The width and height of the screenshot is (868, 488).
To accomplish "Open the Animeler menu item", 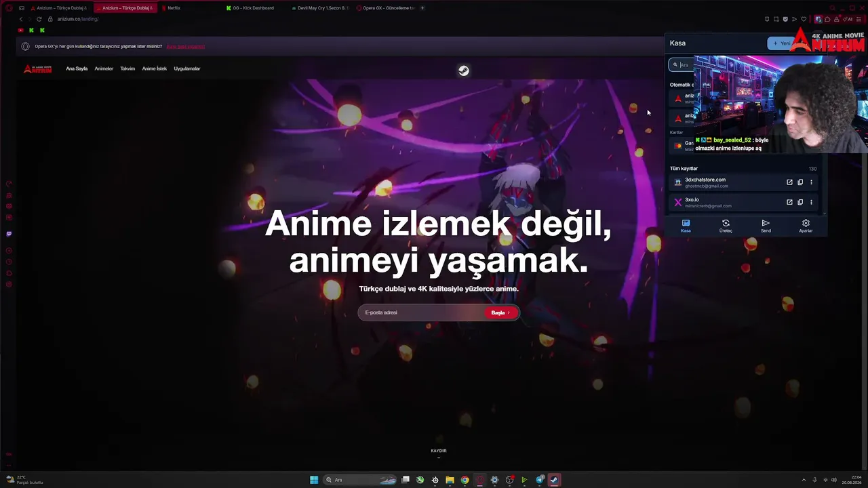I will click(104, 68).
